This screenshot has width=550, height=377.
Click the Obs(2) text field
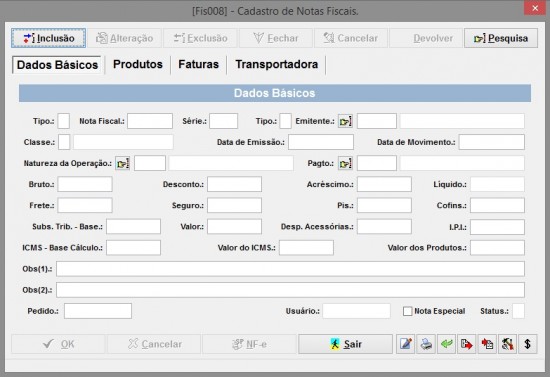point(290,290)
